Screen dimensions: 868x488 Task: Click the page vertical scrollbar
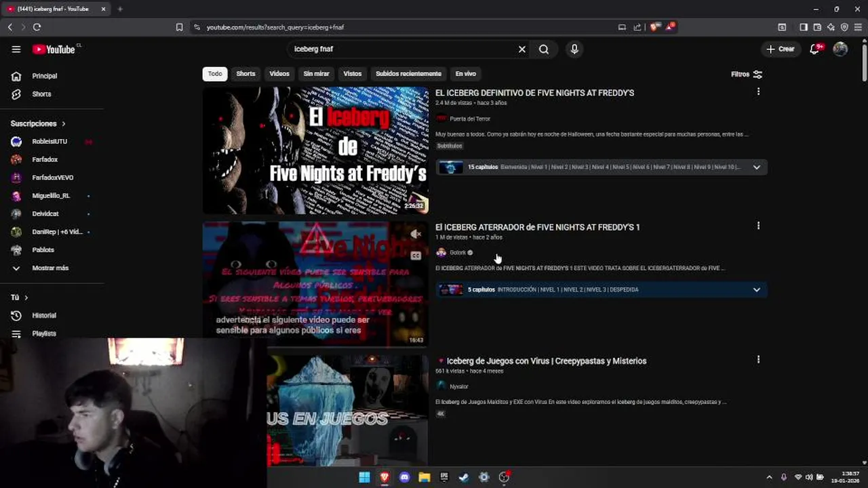[863, 64]
